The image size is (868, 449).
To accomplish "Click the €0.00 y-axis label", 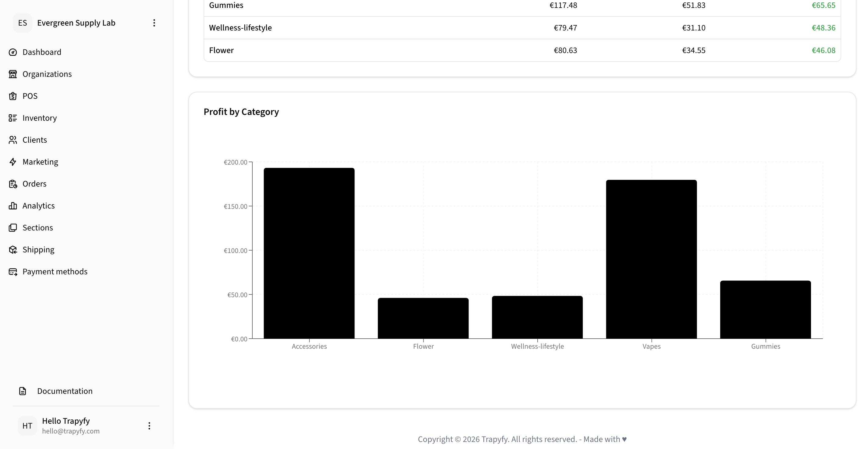I will point(239,339).
